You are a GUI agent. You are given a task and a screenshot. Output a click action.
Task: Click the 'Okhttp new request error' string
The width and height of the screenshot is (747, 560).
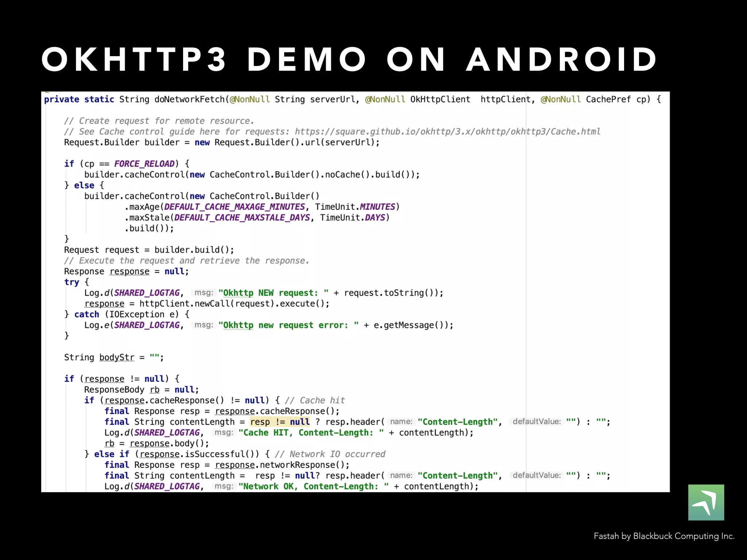point(288,325)
